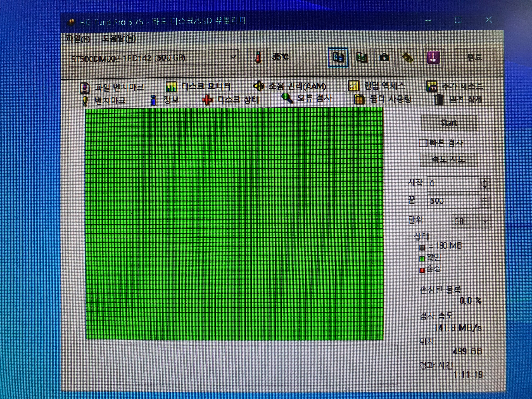The height and width of the screenshot is (399, 532).
Task: Click the green block scan map
Action: (234, 224)
